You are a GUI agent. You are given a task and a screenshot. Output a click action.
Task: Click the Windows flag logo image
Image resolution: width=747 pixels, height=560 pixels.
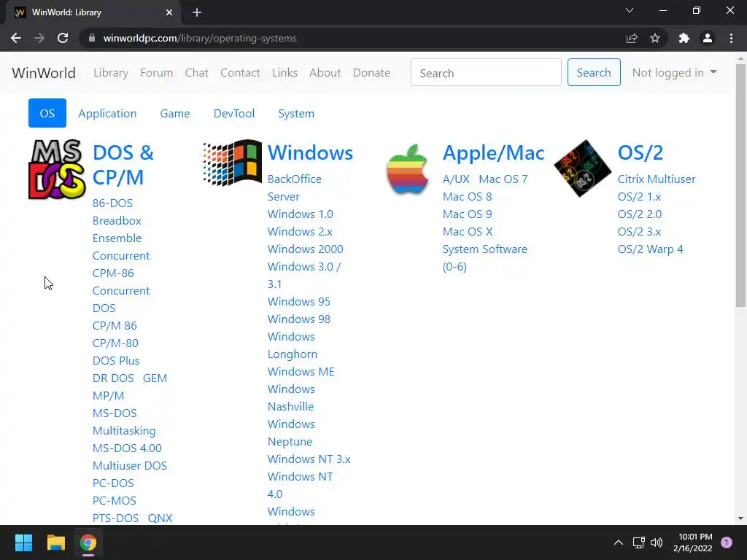click(233, 163)
